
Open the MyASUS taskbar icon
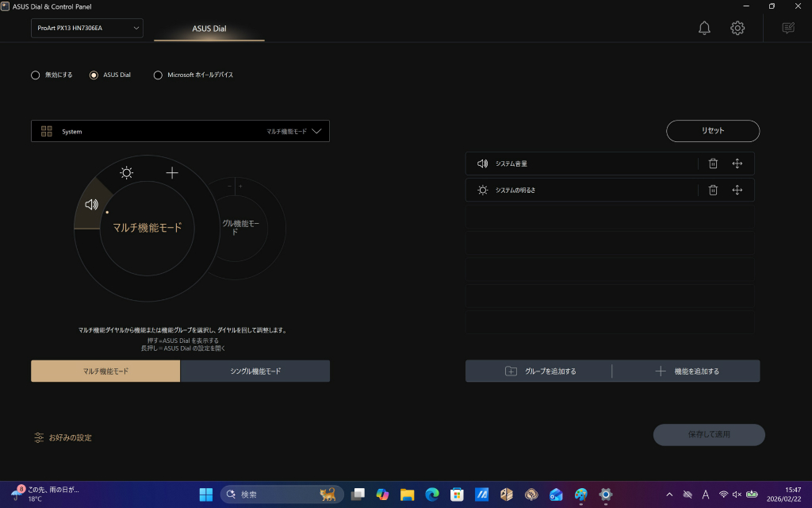(481, 495)
